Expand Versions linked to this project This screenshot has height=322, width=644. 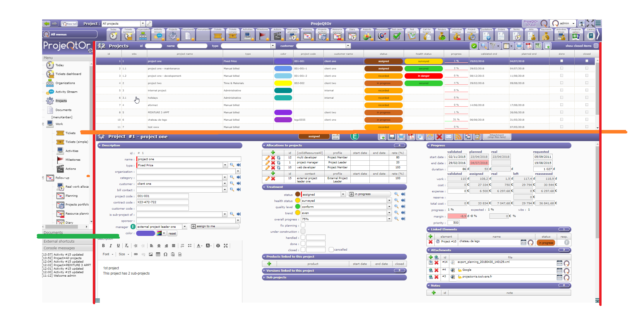click(x=334, y=271)
